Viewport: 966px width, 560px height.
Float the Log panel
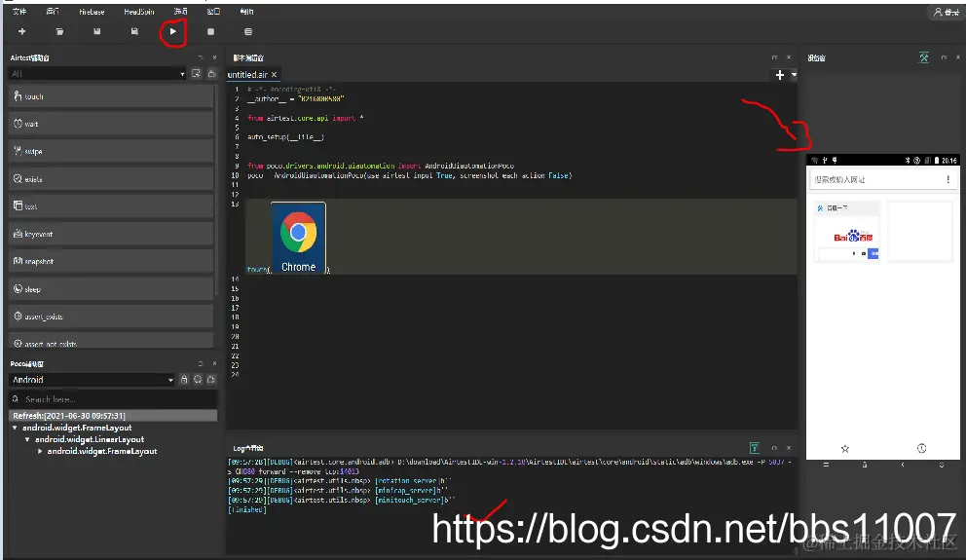click(x=774, y=448)
